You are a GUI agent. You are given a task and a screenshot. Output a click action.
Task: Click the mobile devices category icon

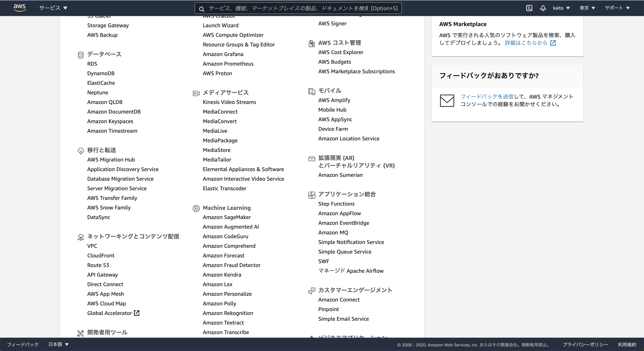[x=311, y=91]
